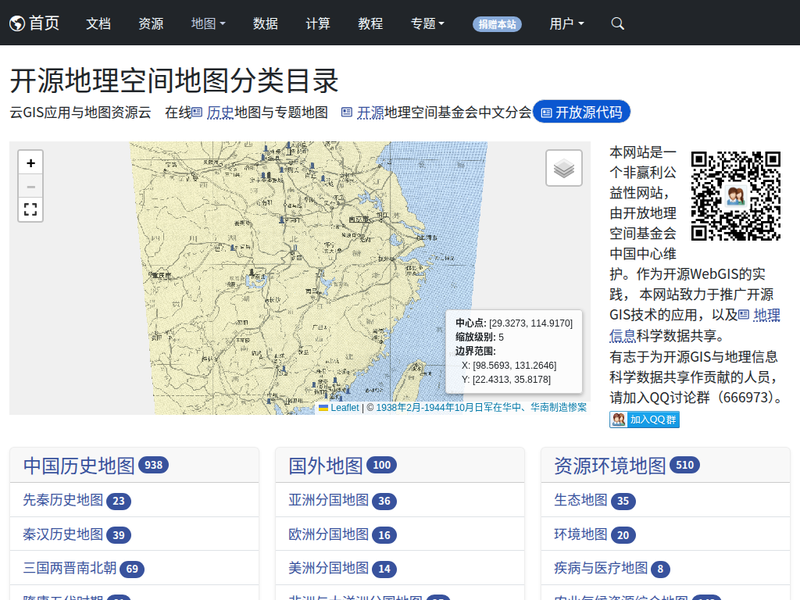Open 秦汉历史地图 category
Screen dimensions: 800x600
click(x=63, y=534)
